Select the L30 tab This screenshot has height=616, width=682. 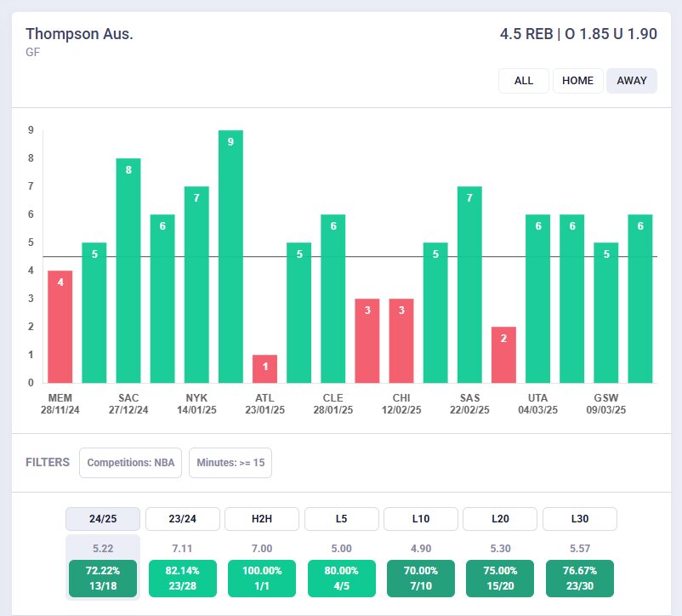[x=579, y=519]
